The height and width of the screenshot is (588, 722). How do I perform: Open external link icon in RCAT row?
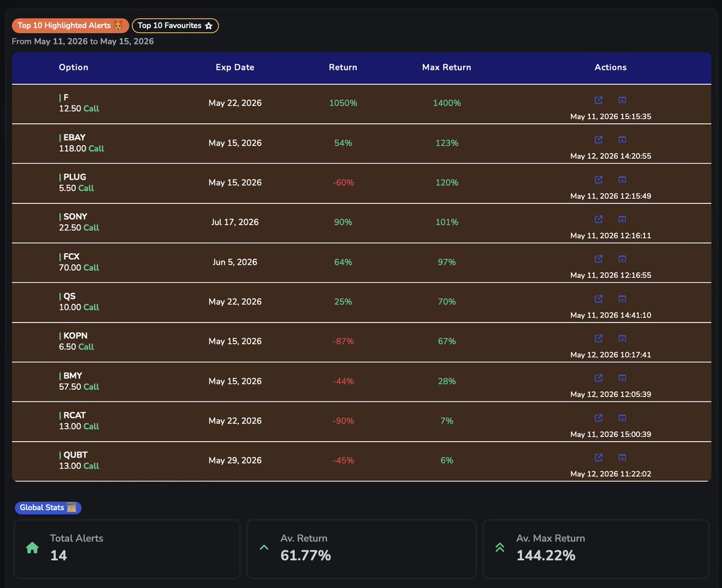pyautogui.click(x=599, y=418)
